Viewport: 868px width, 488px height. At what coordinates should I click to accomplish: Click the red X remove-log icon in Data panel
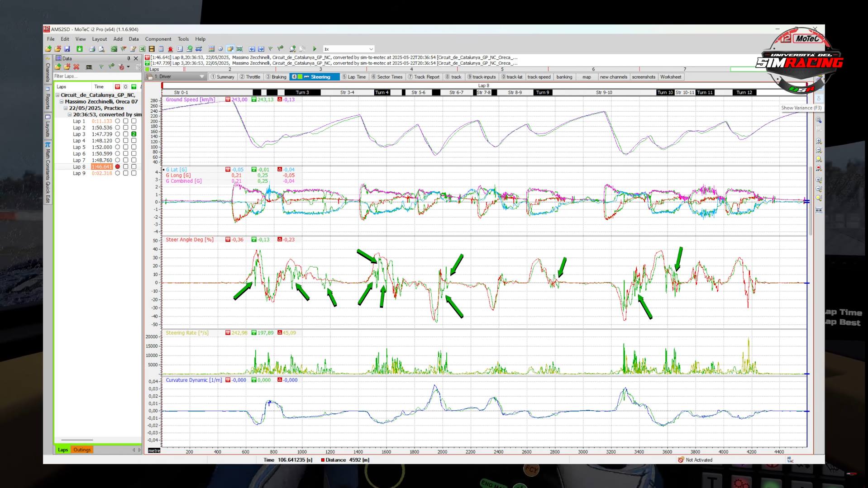(76, 67)
